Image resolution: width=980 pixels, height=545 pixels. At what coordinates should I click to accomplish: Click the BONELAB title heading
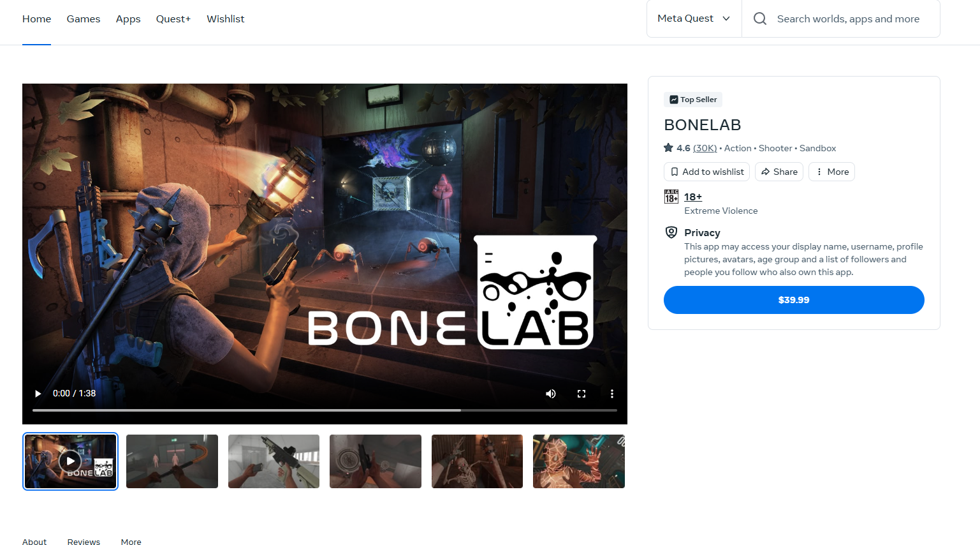coord(703,125)
